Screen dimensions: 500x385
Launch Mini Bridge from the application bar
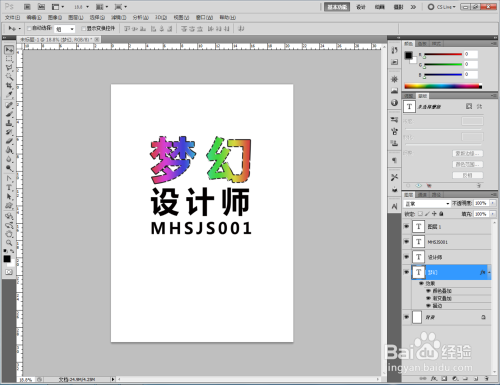pos(41,7)
